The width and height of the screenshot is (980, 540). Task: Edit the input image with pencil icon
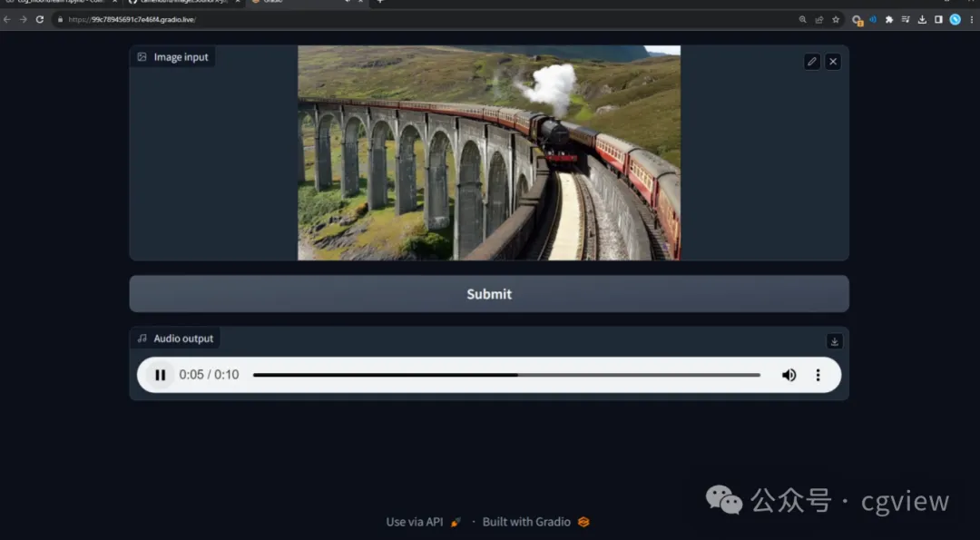812,61
